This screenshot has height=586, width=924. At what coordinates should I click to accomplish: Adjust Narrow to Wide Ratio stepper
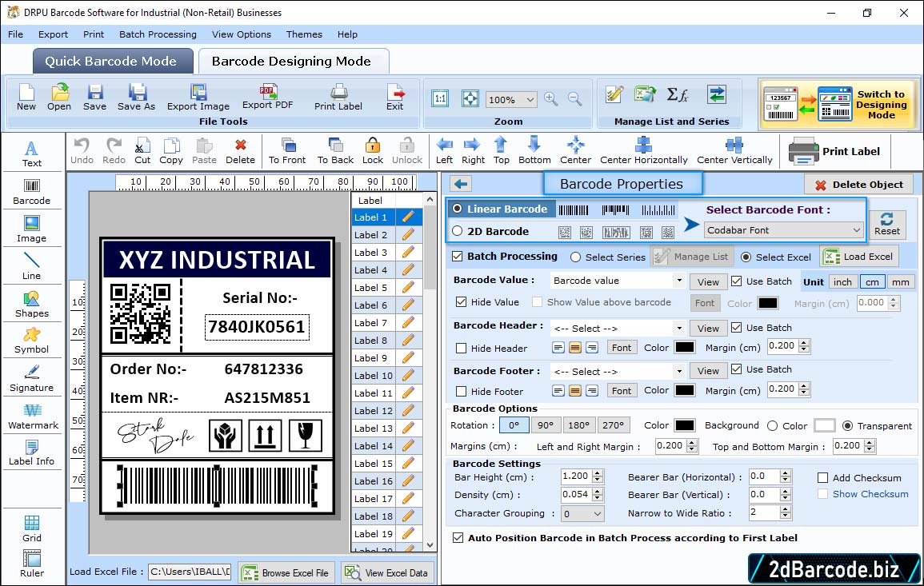pos(785,513)
